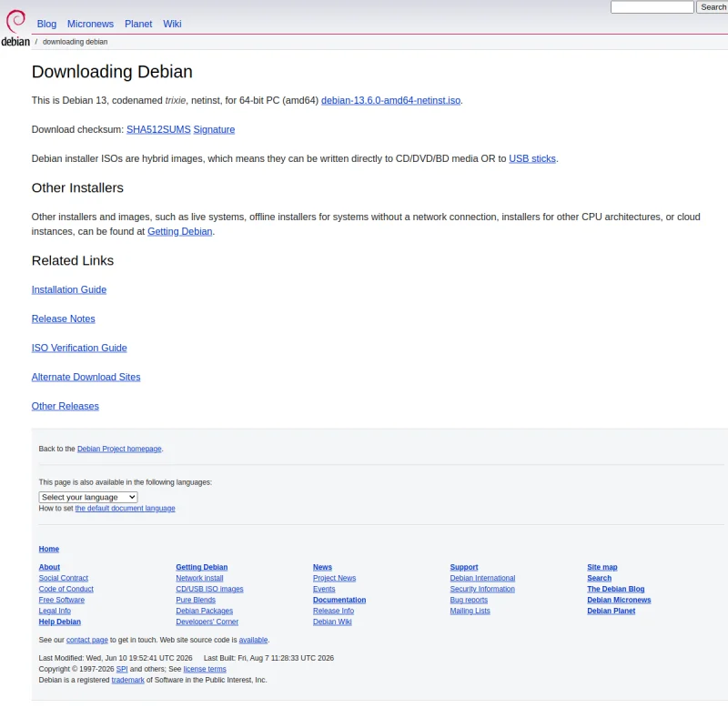Open footer Getting Debian heading link
Screen dimensions: 728x728
pyautogui.click(x=201, y=567)
